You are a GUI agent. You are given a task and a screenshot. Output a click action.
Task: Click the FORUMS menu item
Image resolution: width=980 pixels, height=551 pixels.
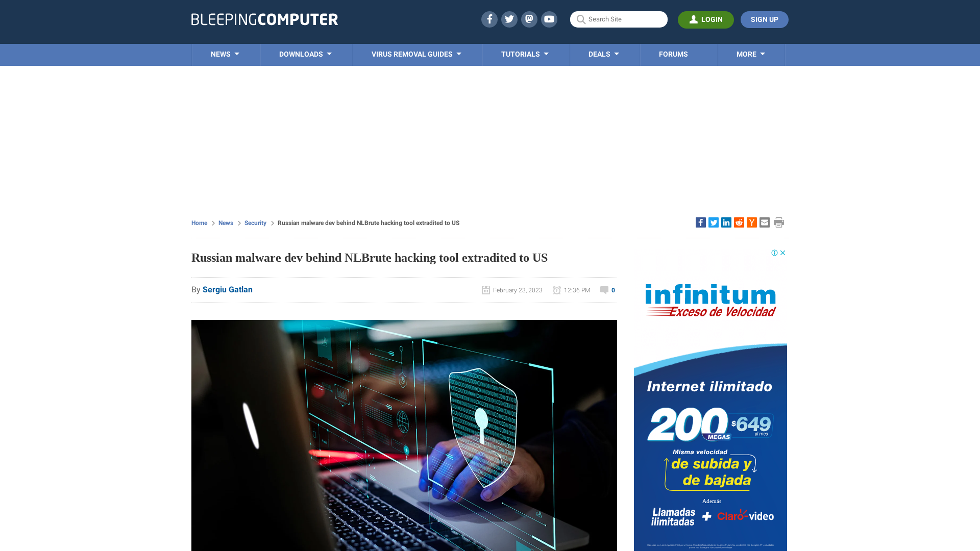click(673, 54)
